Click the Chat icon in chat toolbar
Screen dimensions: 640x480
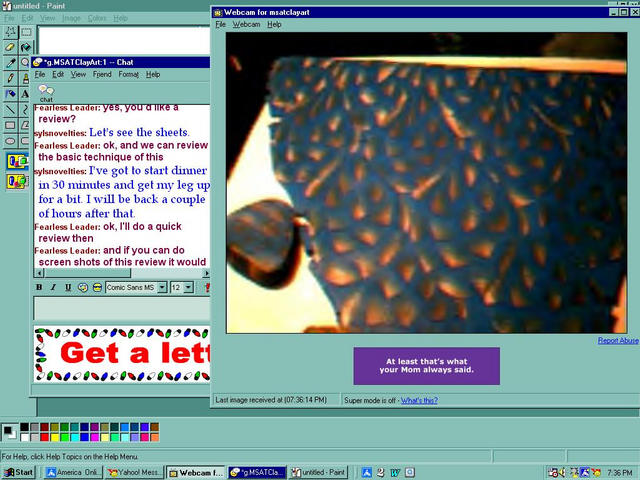[46, 93]
